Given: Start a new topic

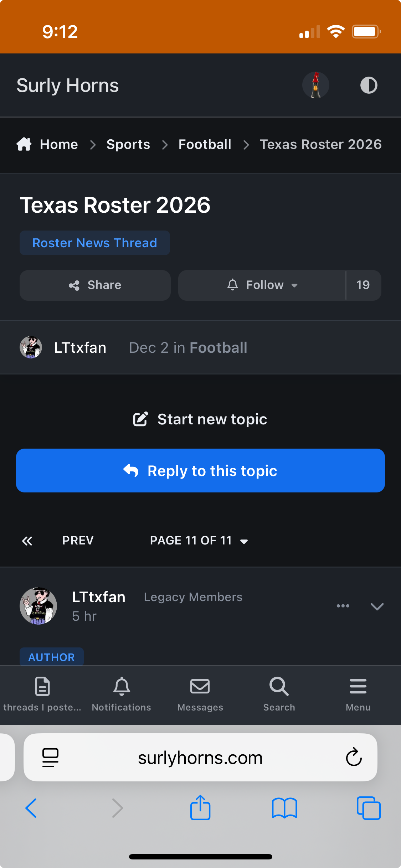Looking at the screenshot, I should point(200,419).
